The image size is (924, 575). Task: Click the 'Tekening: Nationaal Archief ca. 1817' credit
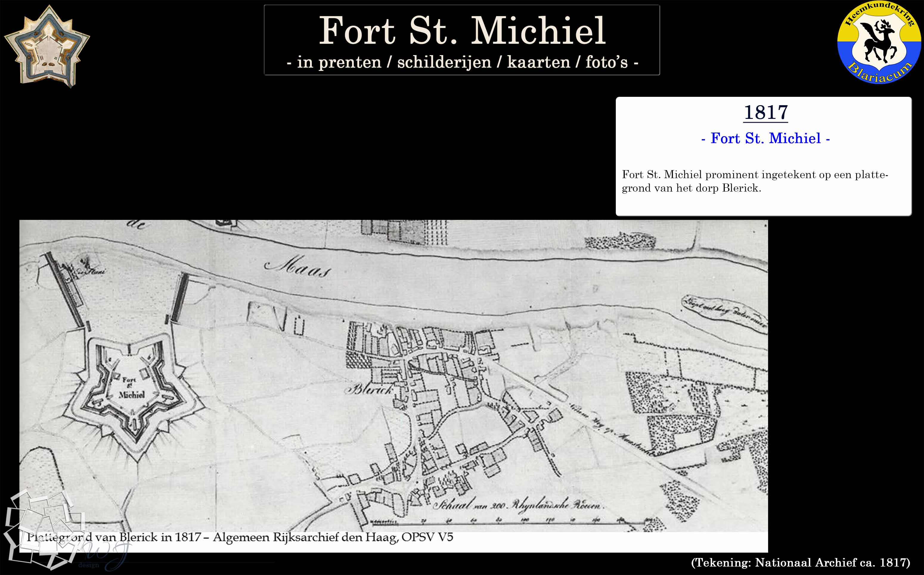pos(800,562)
